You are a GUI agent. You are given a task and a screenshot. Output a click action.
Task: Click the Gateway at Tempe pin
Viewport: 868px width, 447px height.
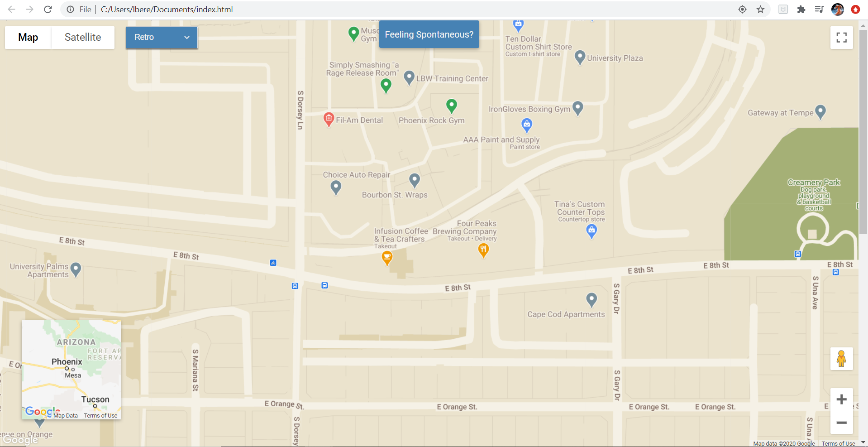(820, 112)
